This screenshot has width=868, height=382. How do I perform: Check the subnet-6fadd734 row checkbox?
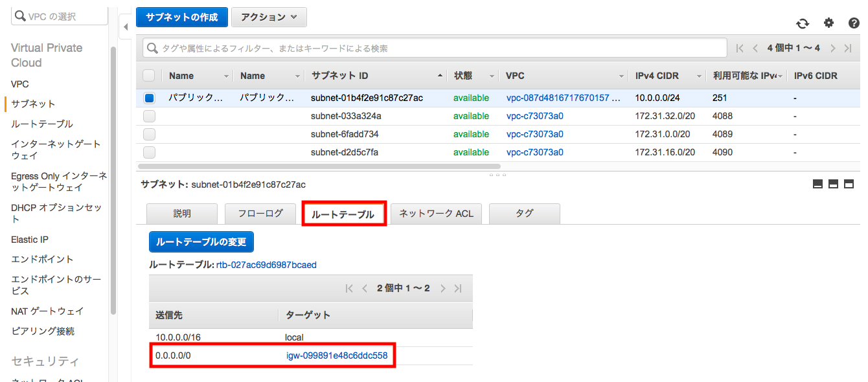149,135
